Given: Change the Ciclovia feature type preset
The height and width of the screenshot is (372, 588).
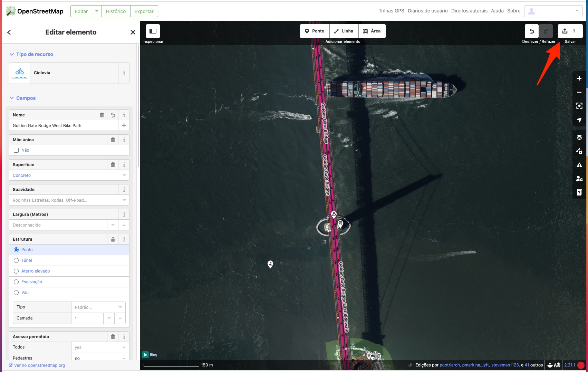Looking at the screenshot, I should pyautogui.click(x=64, y=73).
